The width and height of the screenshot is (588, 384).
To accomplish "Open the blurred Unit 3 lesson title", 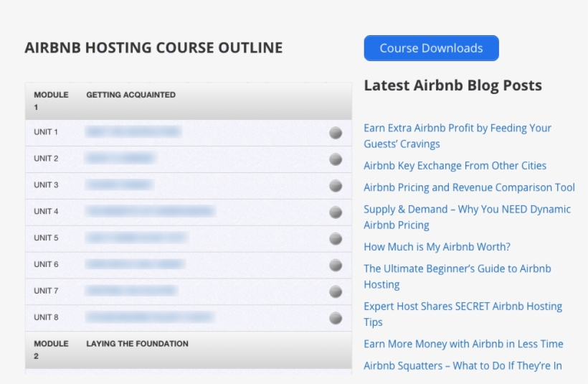I will tap(120, 184).
